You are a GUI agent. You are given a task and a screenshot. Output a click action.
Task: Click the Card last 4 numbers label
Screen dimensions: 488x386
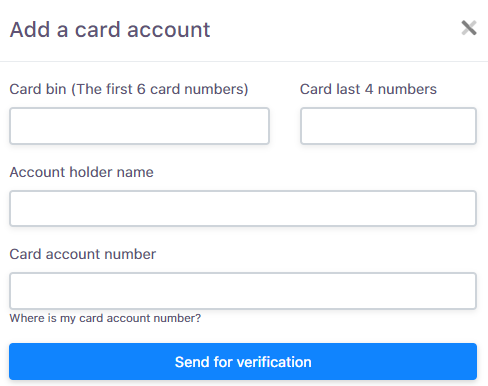(368, 89)
